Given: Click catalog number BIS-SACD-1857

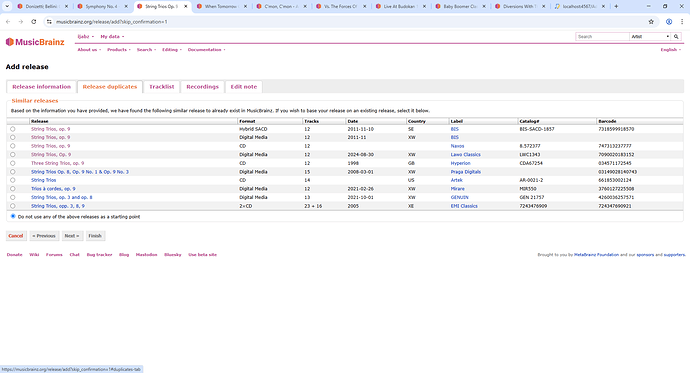Looking at the screenshot, I should tap(537, 129).
